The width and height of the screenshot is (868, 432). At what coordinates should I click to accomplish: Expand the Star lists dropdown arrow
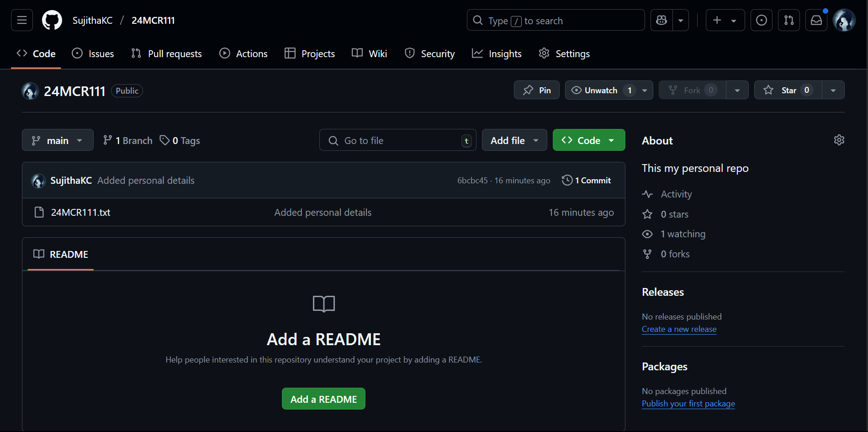833,90
